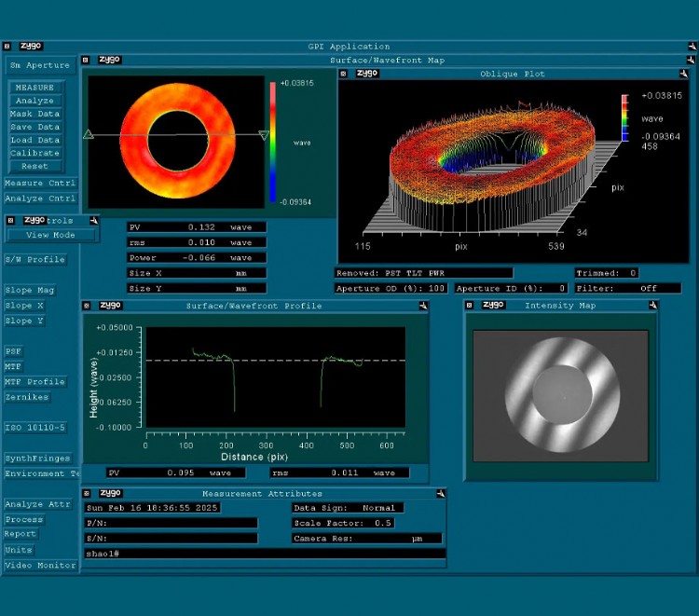This screenshot has width=699, height=616.
Task: Click the pin icon on Measurement Attributes window
Action: coord(439,493)
